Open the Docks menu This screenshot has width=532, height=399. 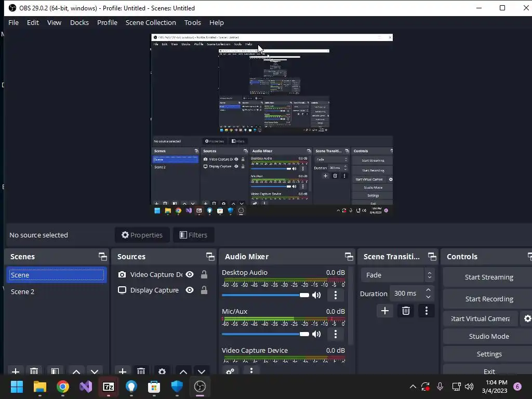(79, 22)
